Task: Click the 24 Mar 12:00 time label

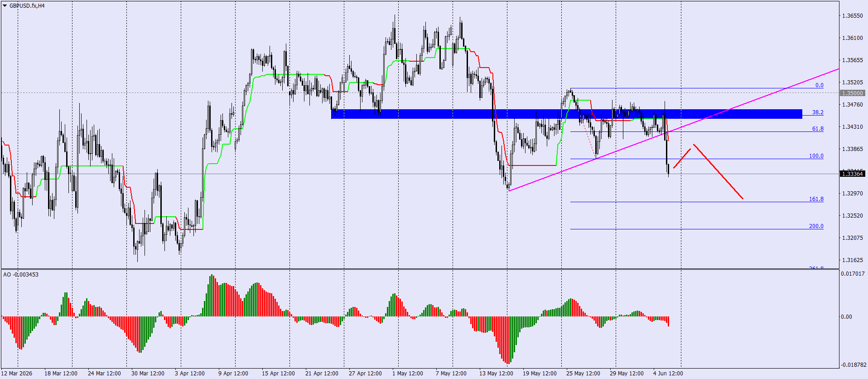Action: point(104,374)
